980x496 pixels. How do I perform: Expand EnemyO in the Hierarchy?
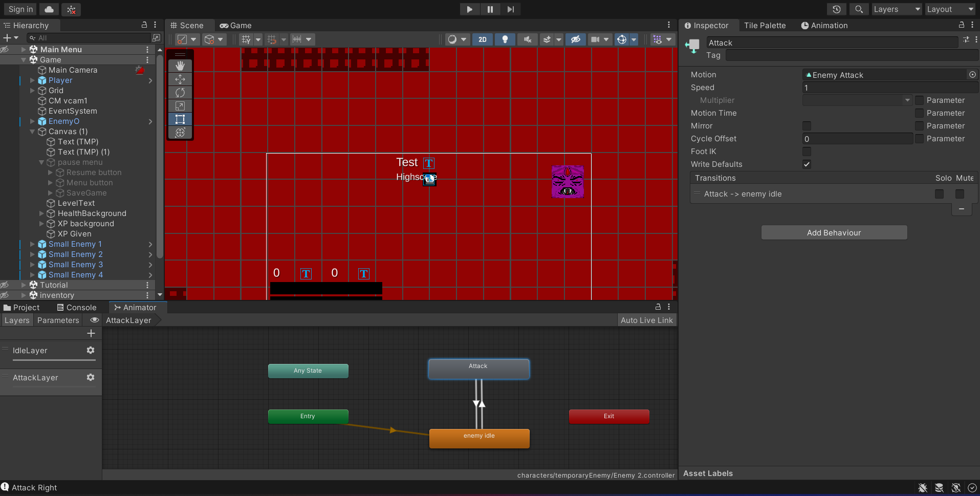pyautogui.click(x=32, y=121)
